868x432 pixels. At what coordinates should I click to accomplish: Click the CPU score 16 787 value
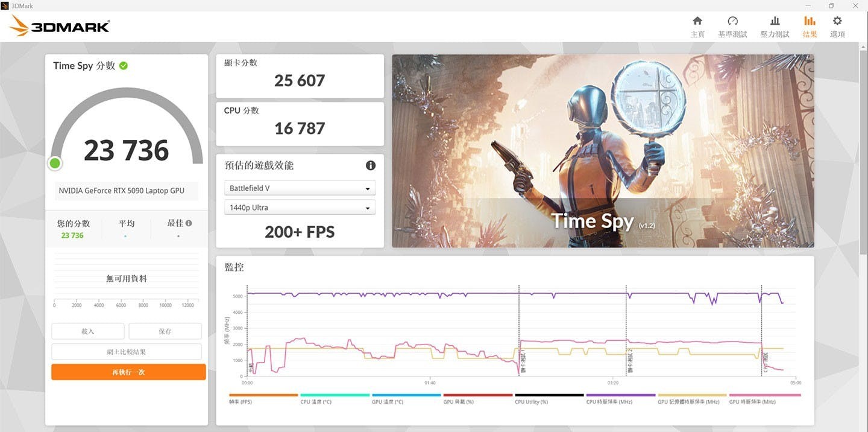point(300,129)
